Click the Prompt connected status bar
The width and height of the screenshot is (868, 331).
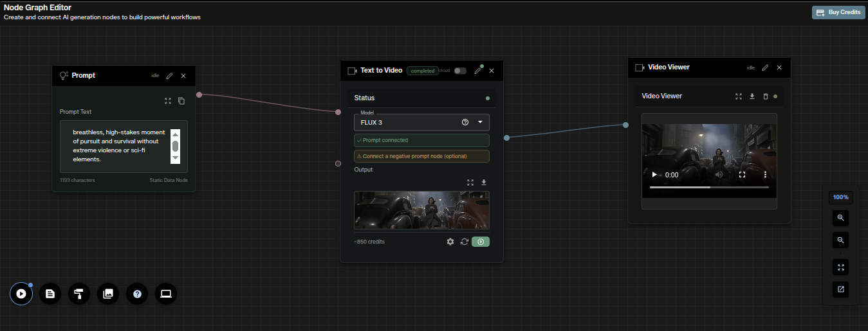(x=421, y=140)
